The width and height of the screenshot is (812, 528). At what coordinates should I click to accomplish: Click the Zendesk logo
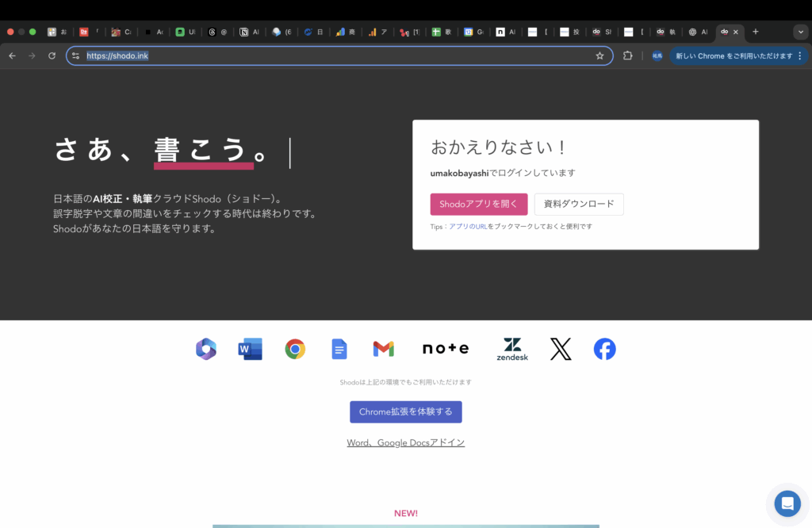512,349
